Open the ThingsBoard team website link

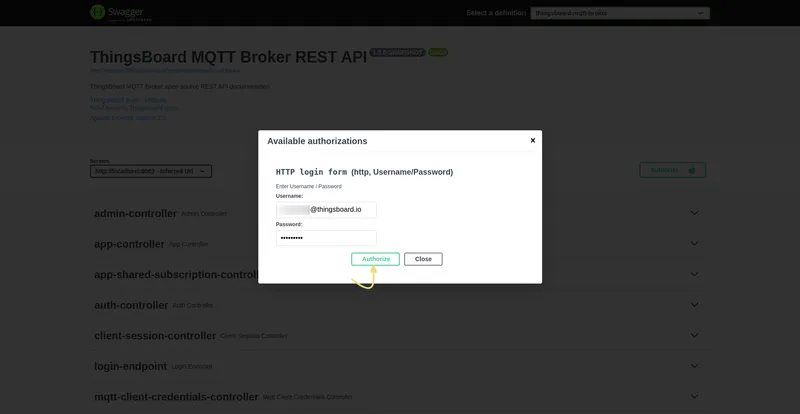pos(128,100)
